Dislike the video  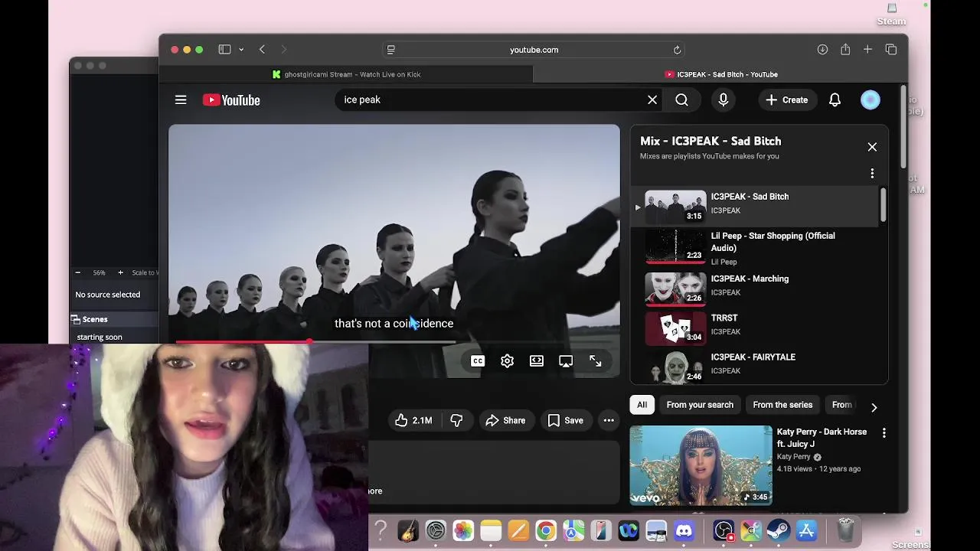click(x=456, y=420)
